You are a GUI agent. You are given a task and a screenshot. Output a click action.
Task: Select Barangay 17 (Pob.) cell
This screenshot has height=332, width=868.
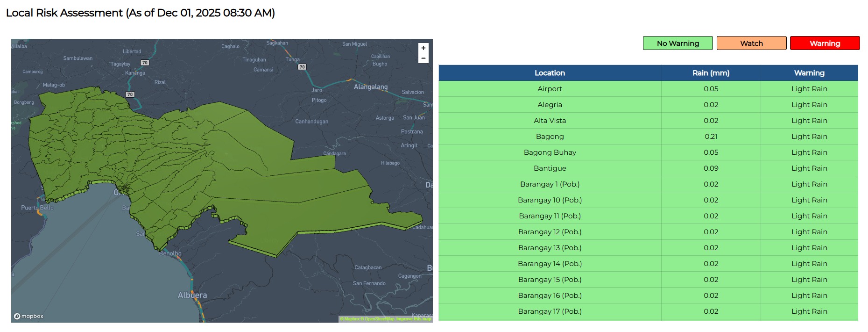coord(550,311)
